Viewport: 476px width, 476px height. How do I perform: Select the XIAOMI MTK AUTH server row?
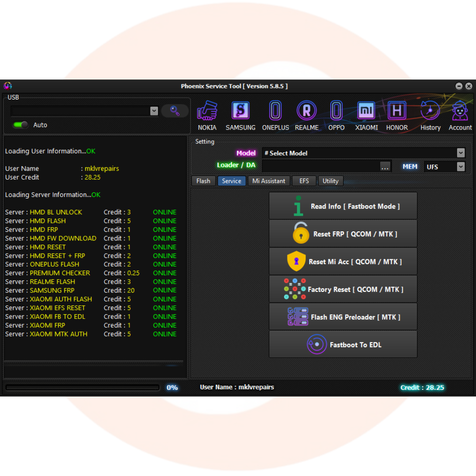click(x=91, y=334)
